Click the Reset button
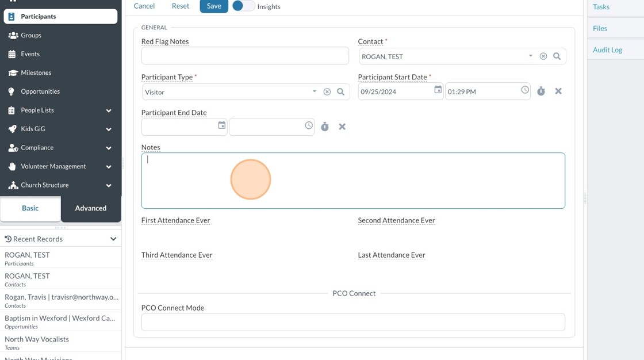This screenshot has width=644, height=360. tap(181, 6)
